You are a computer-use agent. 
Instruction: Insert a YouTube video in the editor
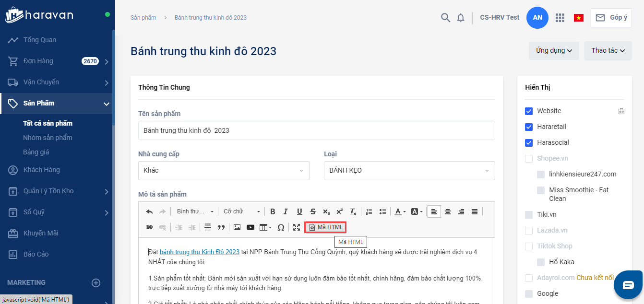pos(250,227)
